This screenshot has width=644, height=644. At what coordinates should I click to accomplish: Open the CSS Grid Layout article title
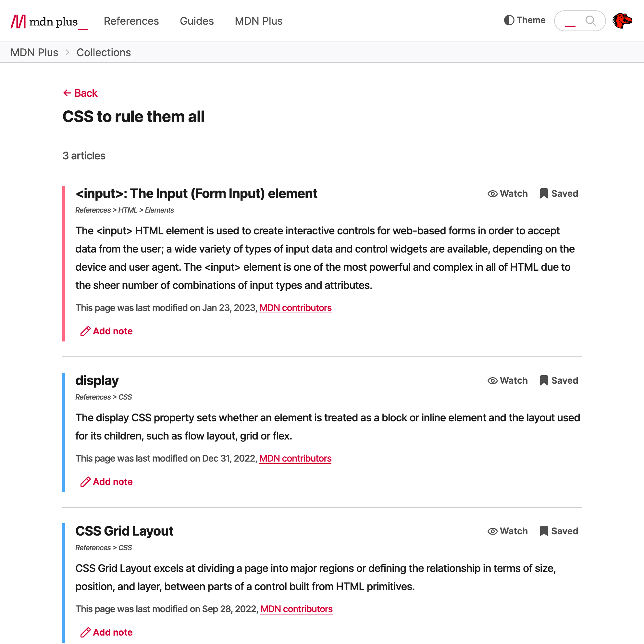(124, 531)
